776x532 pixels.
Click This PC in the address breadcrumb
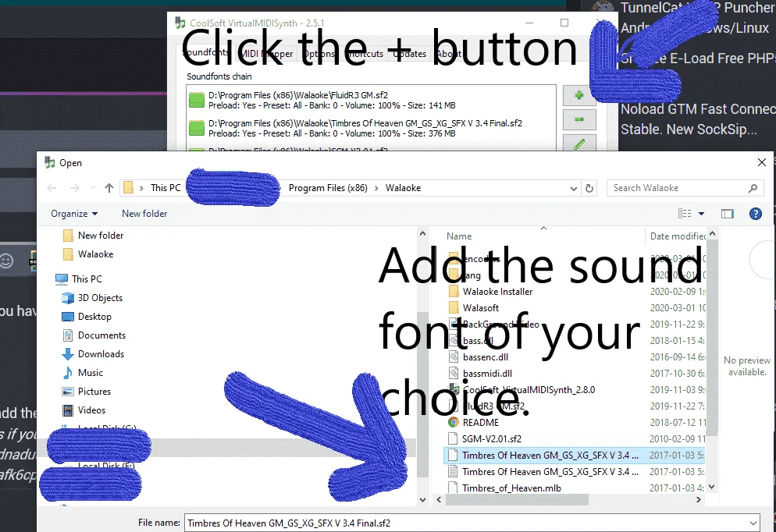point(166,188)
